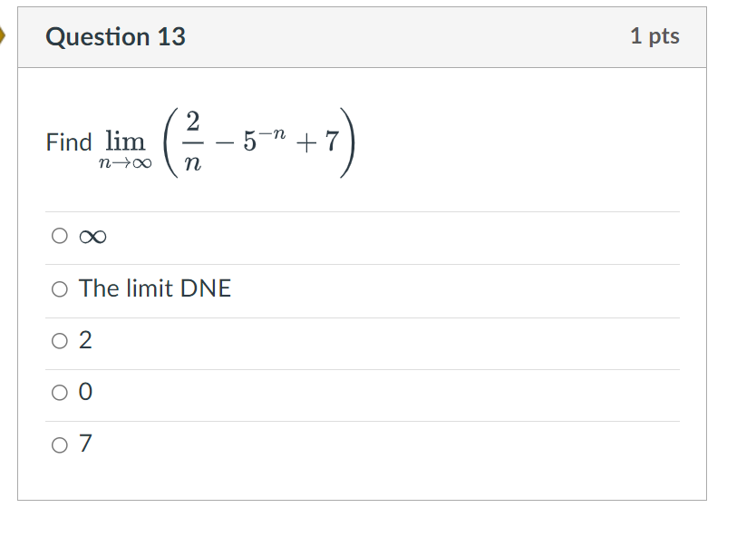Click the radio circle beside 'The limit DNE'
The image size is (756, 537).
pyautogui.click(x=60, y=288)
